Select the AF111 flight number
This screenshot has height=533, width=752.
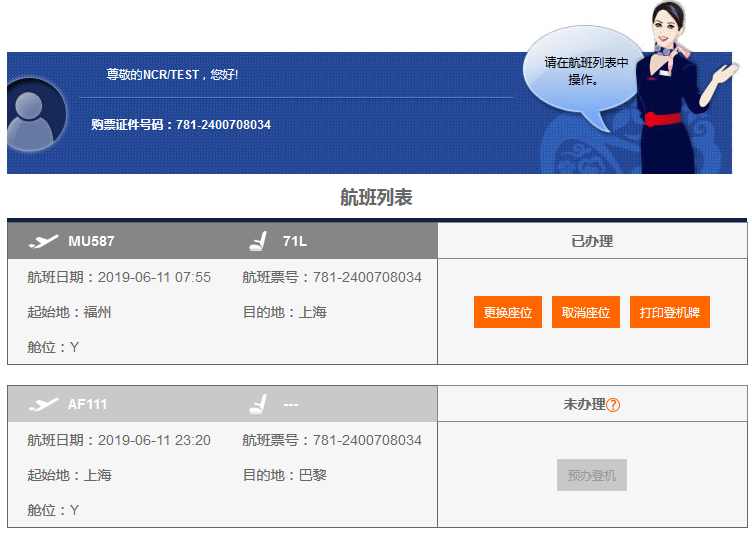tap(87, 405)
